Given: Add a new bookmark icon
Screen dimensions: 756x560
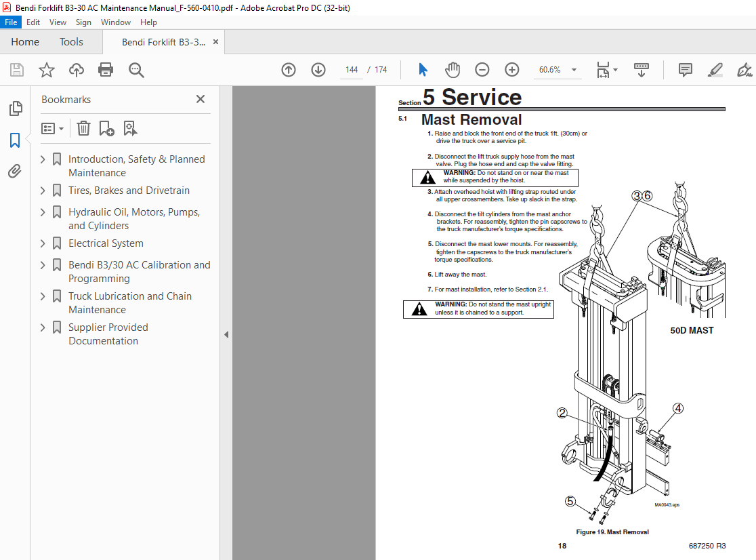Looking at the screenshot, I should click(x=106, y=128).
